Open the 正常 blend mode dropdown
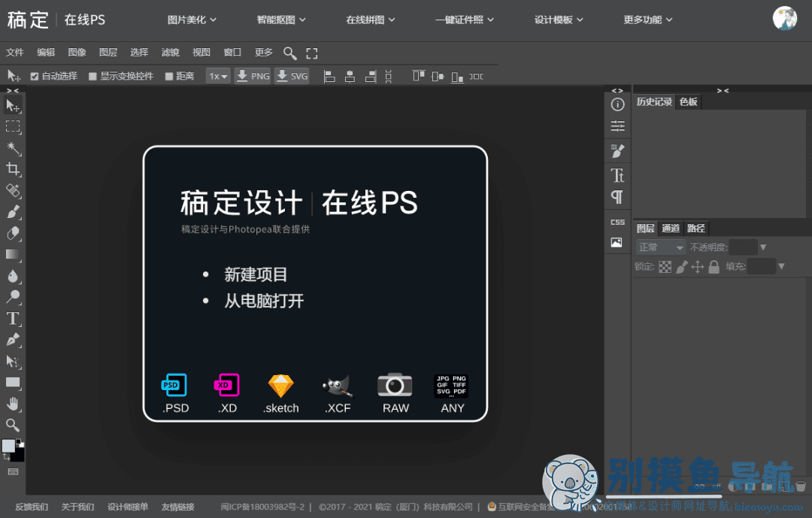This screenshot has width=812, height=518. pyautogui.click(x=660, y=247)
